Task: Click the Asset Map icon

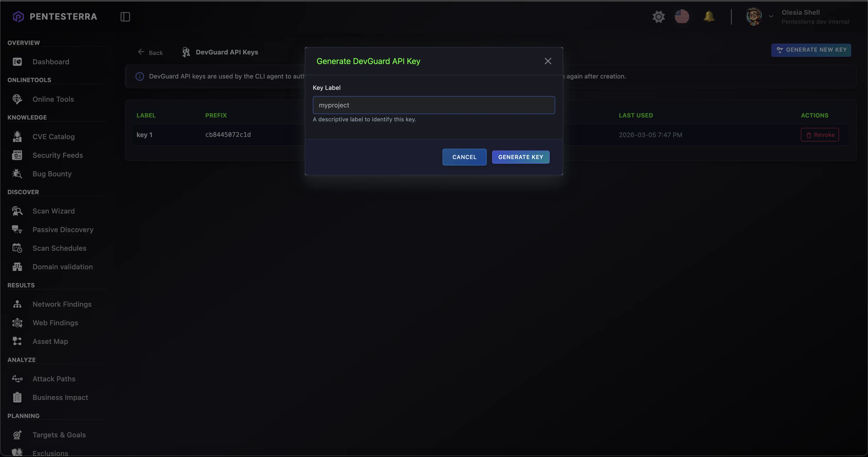Action: [x=17, y=341]
